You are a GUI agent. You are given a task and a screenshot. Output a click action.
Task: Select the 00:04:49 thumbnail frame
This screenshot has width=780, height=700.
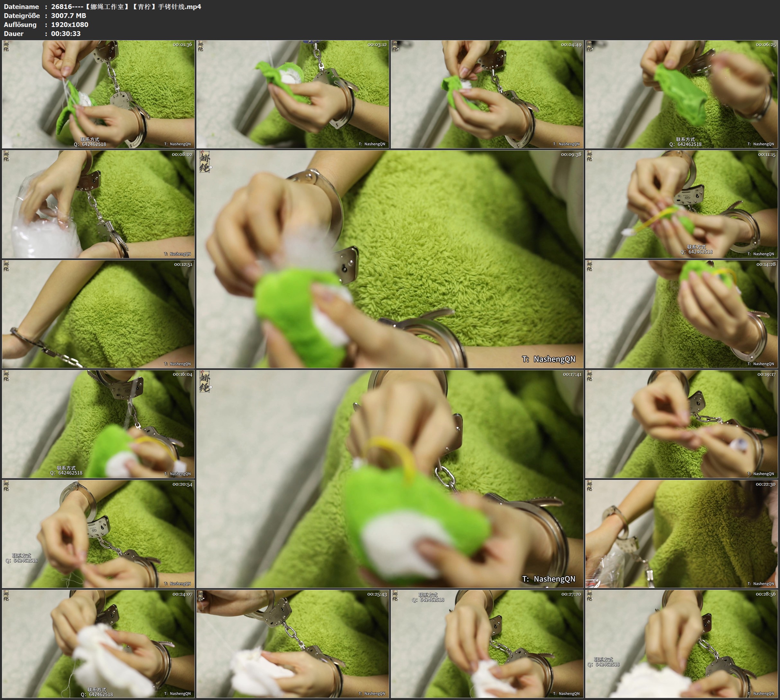click(487, 94)
